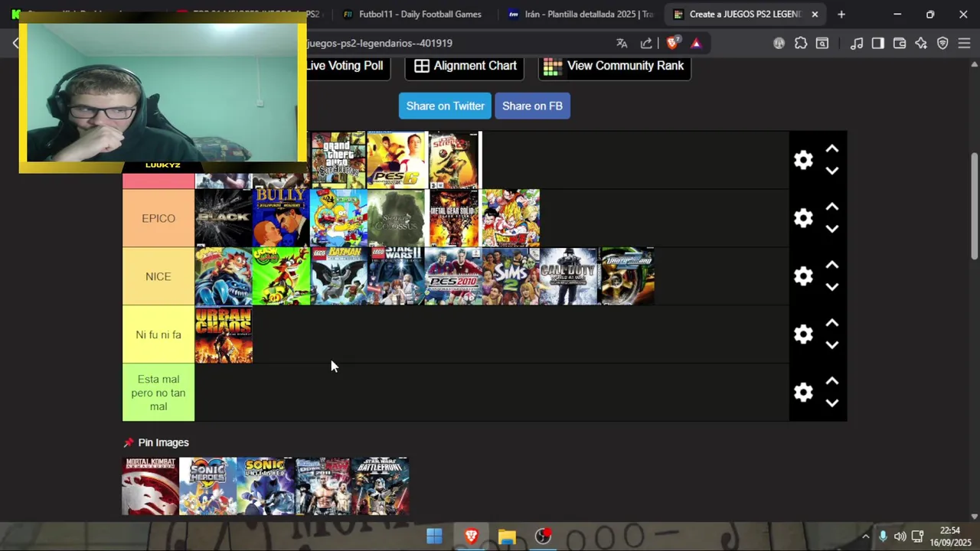The height and width of the screenshot is (551, 980).
Task: Select the Metal Gear Solid cover
Action: click(453, 218)
